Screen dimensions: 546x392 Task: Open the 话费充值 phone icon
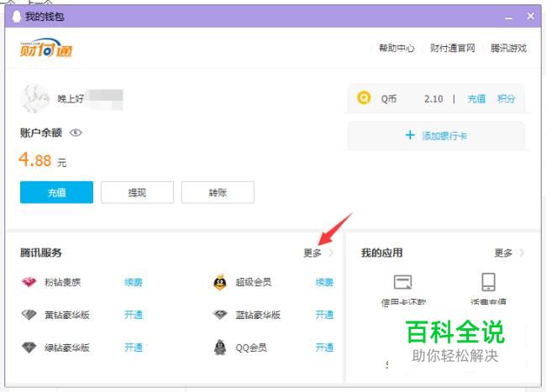(x=489, y=282)
